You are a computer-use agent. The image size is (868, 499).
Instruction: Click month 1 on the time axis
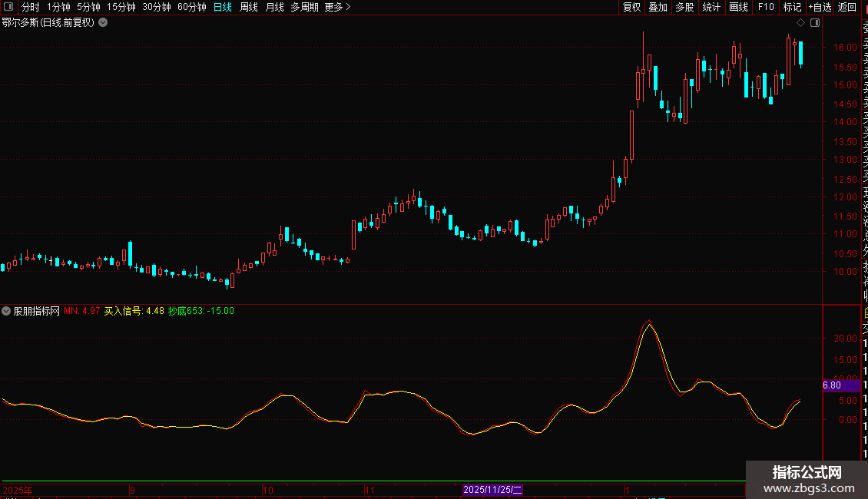[x=628, y=490]
